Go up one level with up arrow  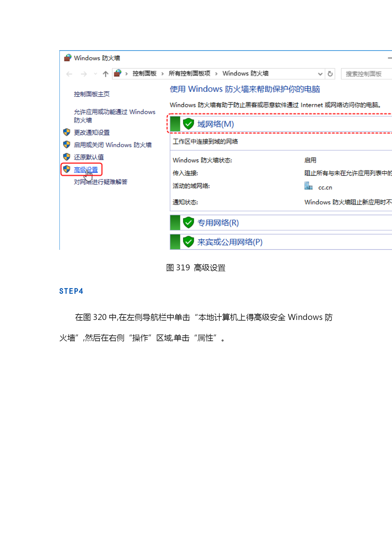(106, 74)
